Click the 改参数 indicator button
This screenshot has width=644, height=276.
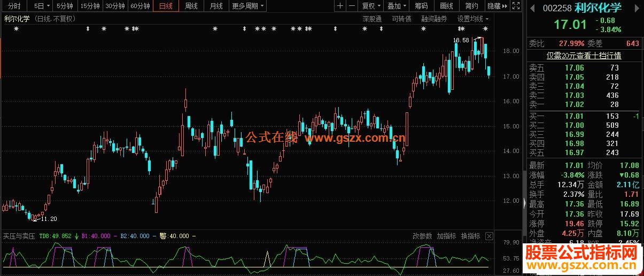[422, 236]
